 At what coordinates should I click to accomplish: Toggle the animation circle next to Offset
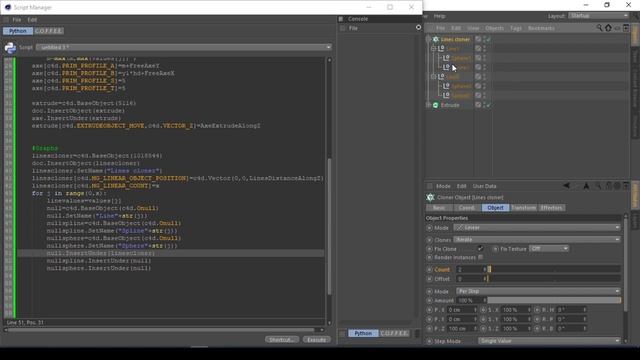pyautogui.click(x=429, y=279)
